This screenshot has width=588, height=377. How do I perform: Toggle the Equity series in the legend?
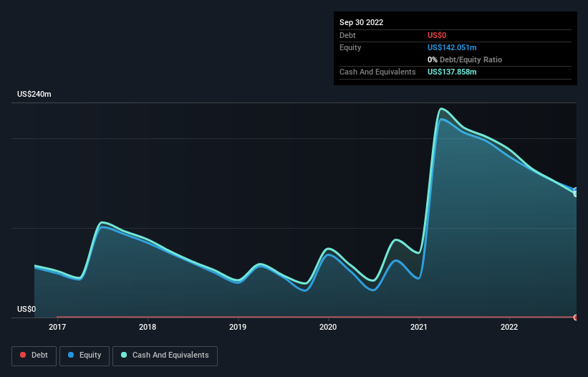point(85,355)
